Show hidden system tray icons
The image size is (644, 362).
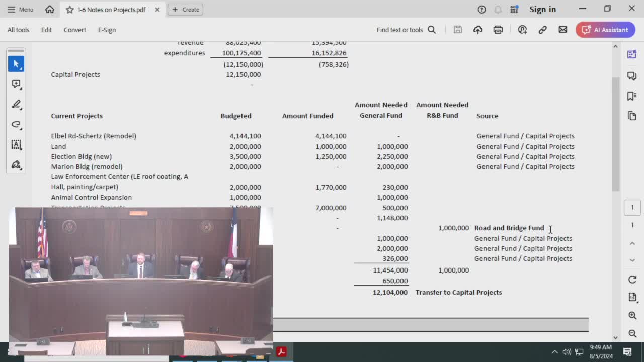click(x=554, y=352)
